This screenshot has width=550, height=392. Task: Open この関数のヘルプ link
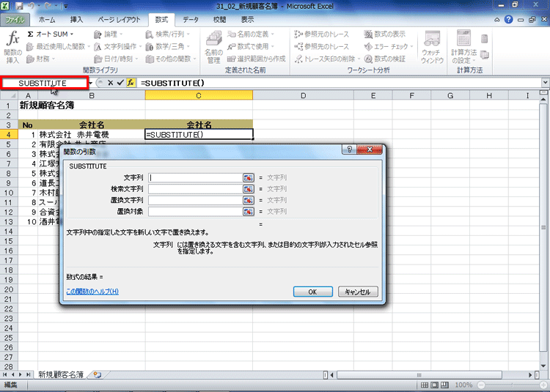pyautogui.click(x=92, y=292)
